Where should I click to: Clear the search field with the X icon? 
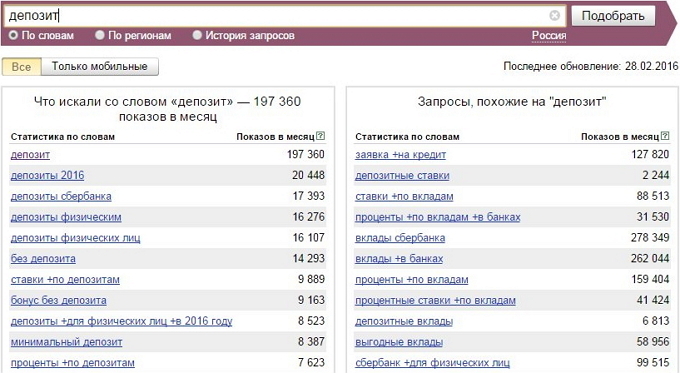tap(554, 16)
